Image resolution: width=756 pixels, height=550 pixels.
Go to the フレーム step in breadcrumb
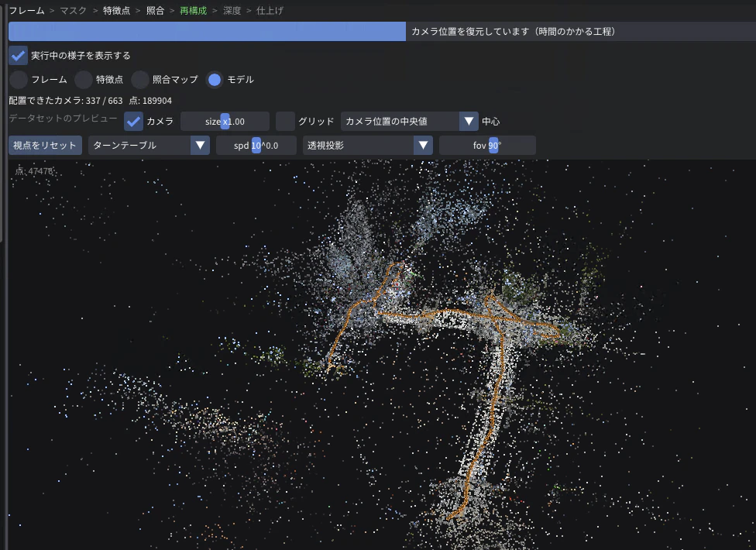27,11
